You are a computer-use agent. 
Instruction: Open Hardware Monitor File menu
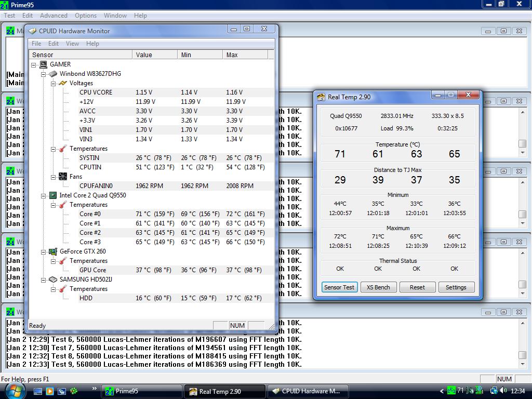(36, 44)
